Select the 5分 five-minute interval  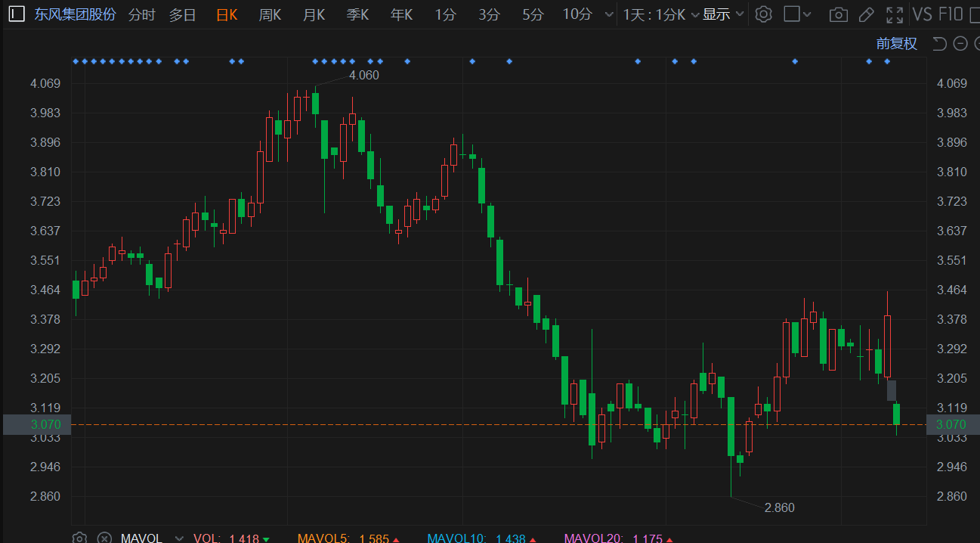(532, 14)
